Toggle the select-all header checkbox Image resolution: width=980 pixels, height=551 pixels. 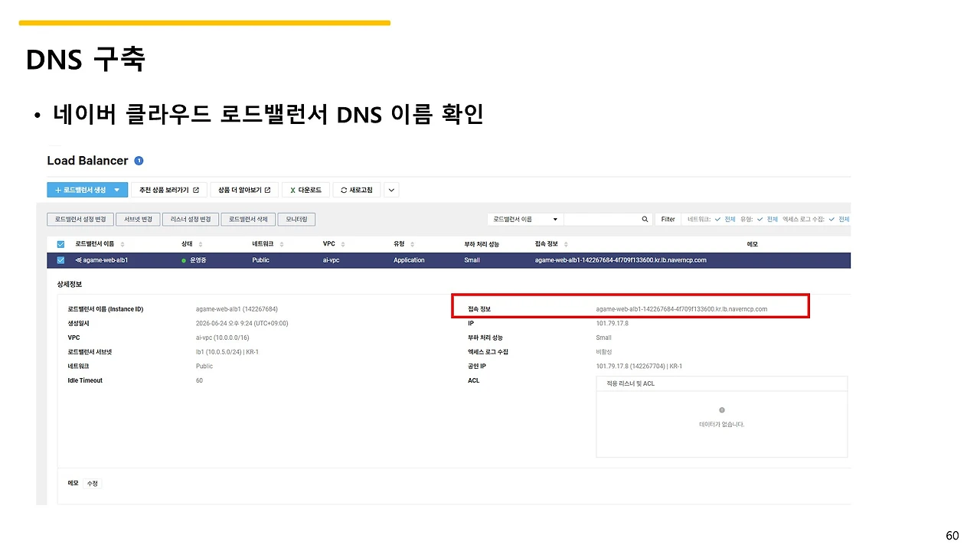(60, 244)
